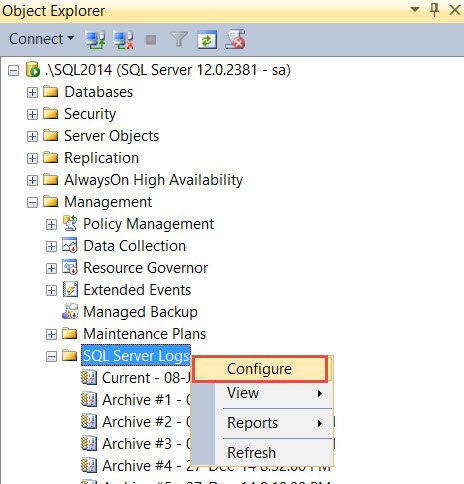Select Resource Governor label
This screenshot has height=484, width=464.
[x=145, y=268]
